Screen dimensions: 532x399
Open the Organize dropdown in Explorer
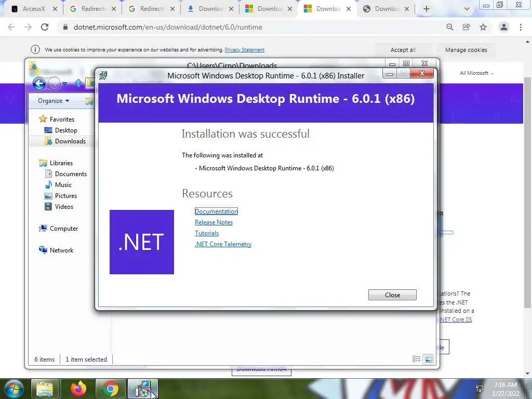54,101
